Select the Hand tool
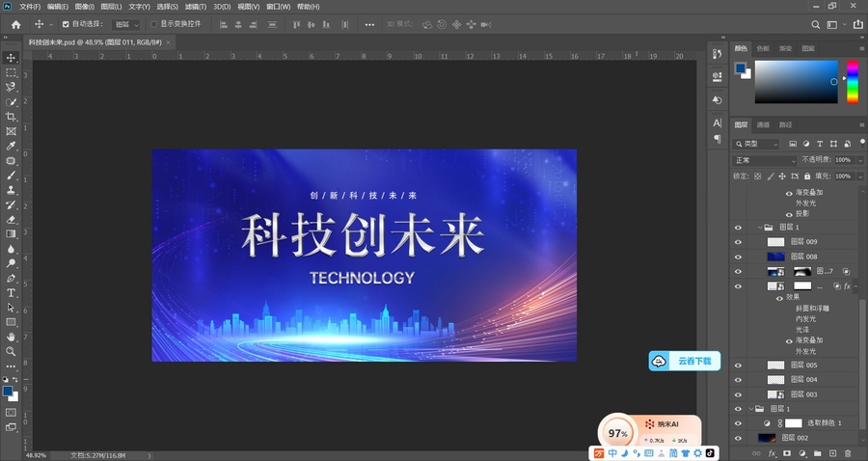This screenshot has height=461, width=868. click(x=11, y=337)
